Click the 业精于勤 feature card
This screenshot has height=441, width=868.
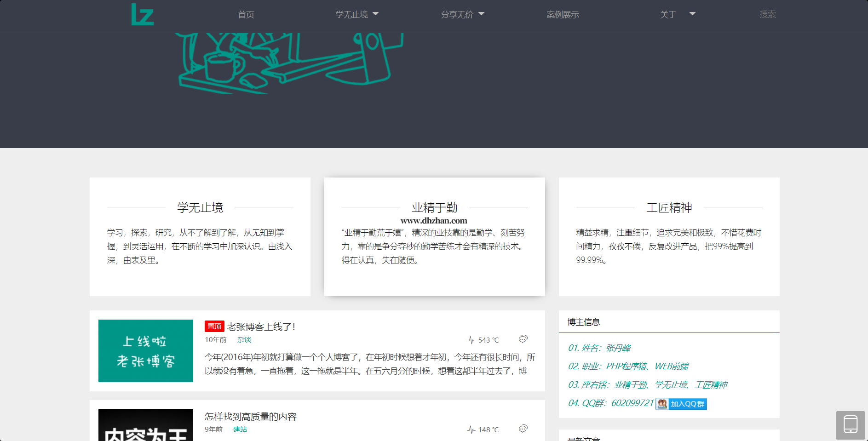(434, 236)
